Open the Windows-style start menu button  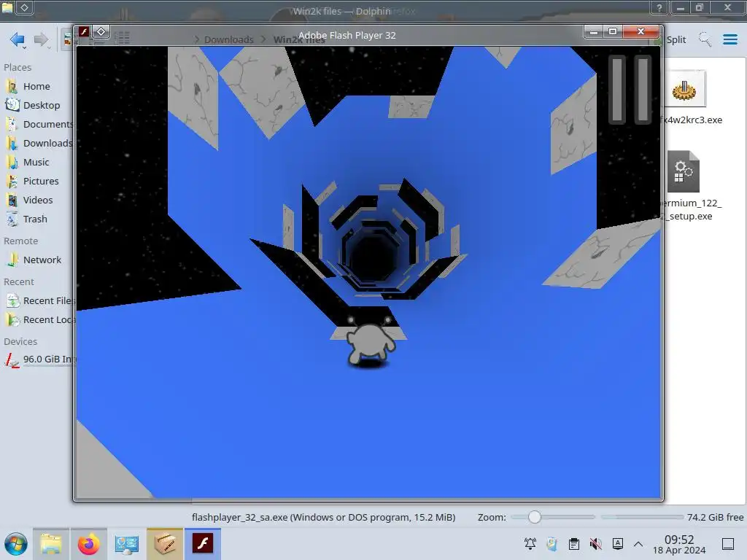[16, 544]
